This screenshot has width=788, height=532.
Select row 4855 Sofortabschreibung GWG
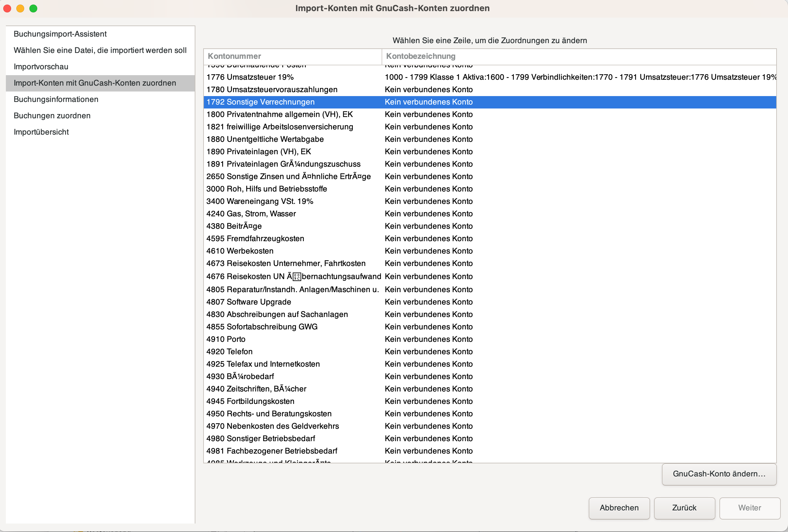pyautogui.click(x=490, y=327)
